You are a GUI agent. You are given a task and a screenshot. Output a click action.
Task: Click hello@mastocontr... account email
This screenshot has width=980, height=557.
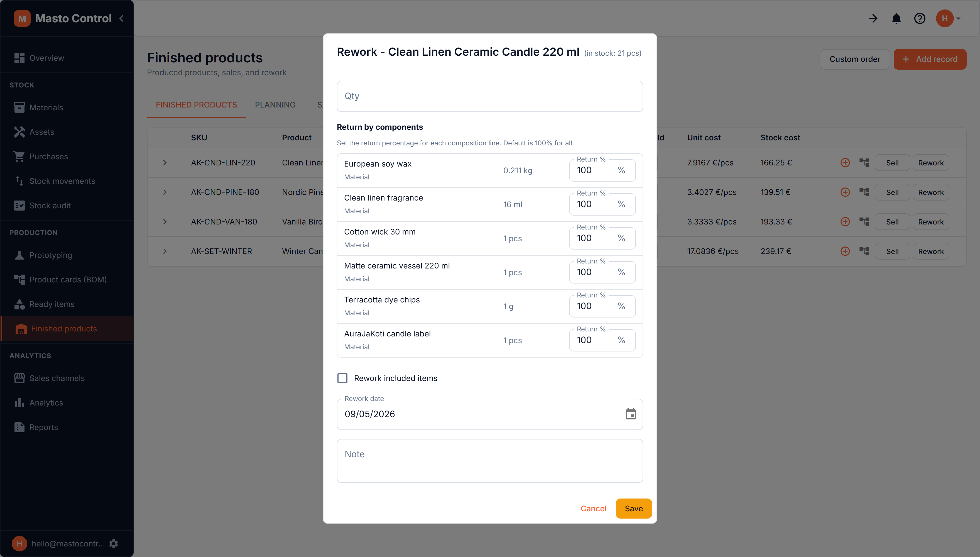click(68, 544)
